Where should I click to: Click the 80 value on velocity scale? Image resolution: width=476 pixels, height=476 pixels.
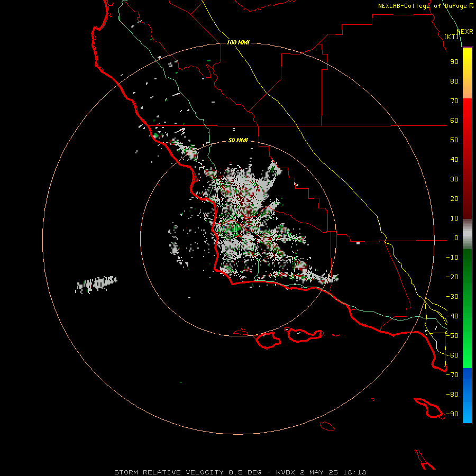(454, 81)
